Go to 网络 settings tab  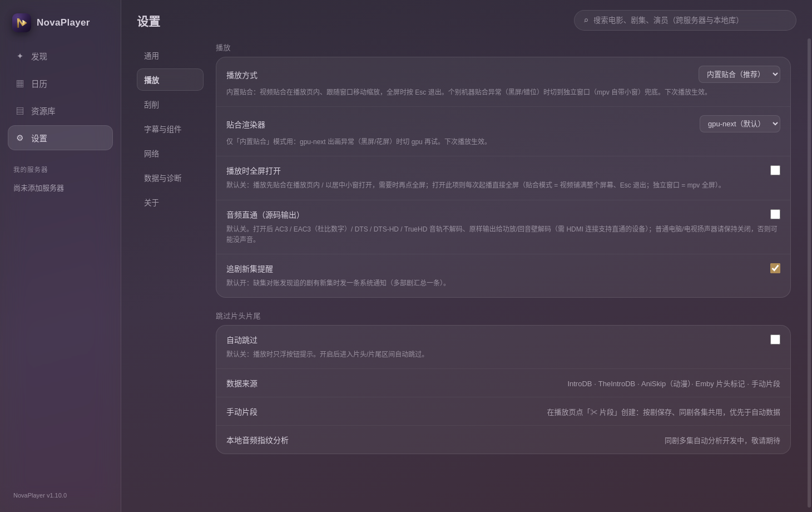click(170, 154)
